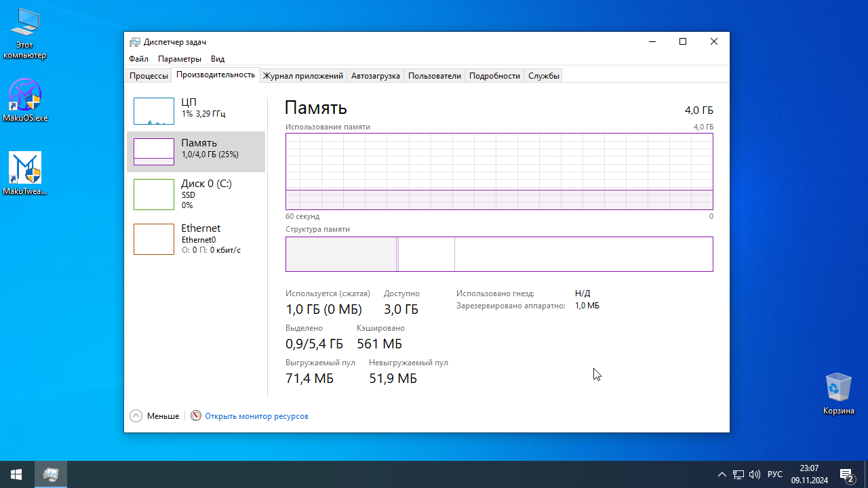Switch to the Журнал приложений tab
This screenshot has width=868, height=488.
click(x=303, y=76)
